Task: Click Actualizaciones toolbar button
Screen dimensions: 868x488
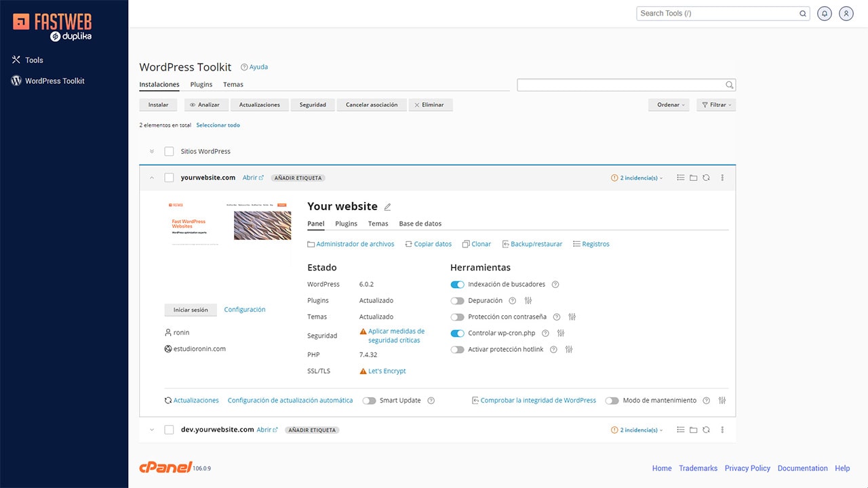Action: [x=260, y=104]
